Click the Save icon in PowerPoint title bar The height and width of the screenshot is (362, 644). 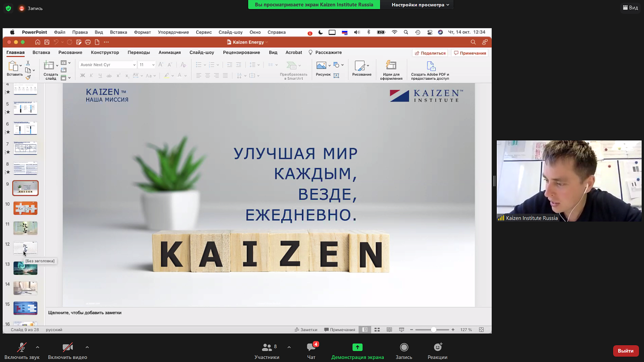(47, 42)
